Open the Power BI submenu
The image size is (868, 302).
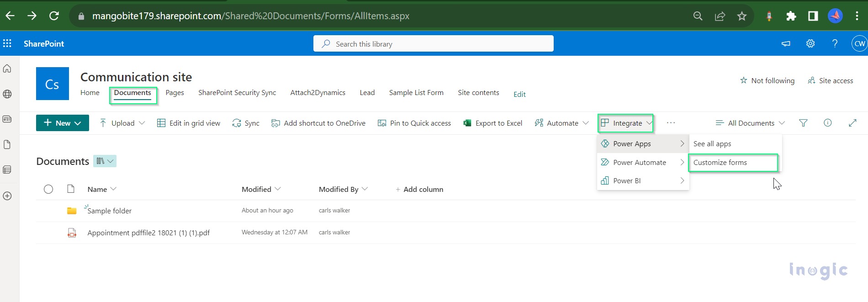pyautogui.click(x=643, y=180)
